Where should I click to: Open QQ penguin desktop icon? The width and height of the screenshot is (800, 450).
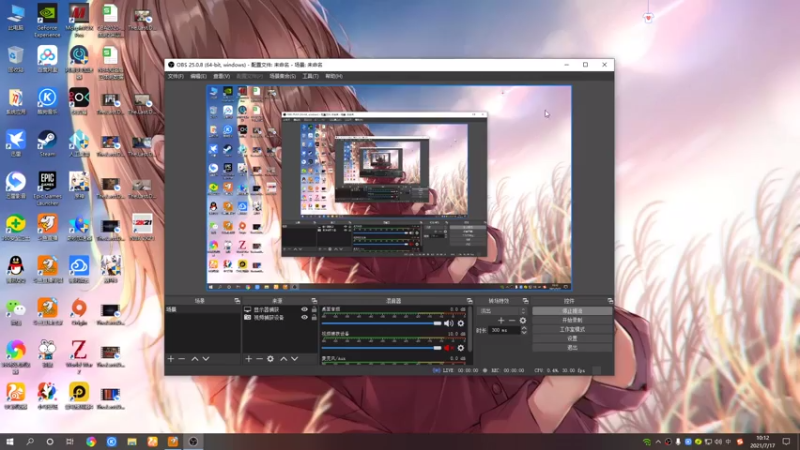coord(15,269)
